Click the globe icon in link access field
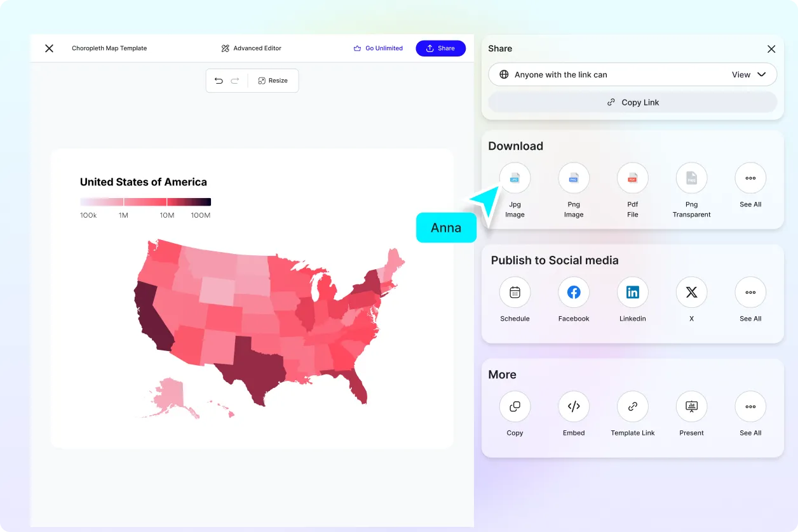Screen dimensions: 798x532 click(x=504, y=74)
